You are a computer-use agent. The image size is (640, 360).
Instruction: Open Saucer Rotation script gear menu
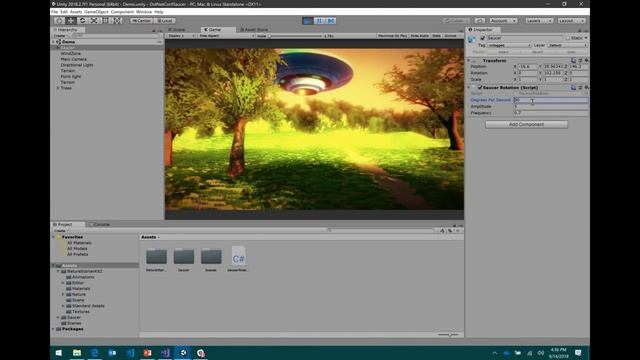pos(586,87)
